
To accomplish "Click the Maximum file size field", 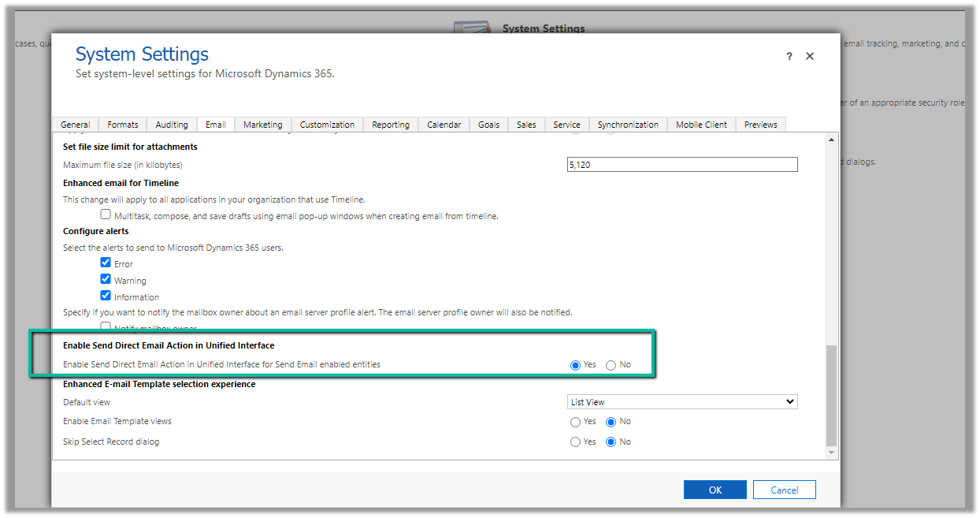I will pos(682,165).
